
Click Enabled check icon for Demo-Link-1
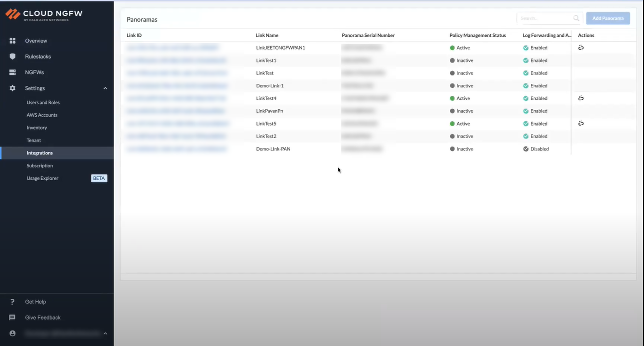tap(526, 86)
